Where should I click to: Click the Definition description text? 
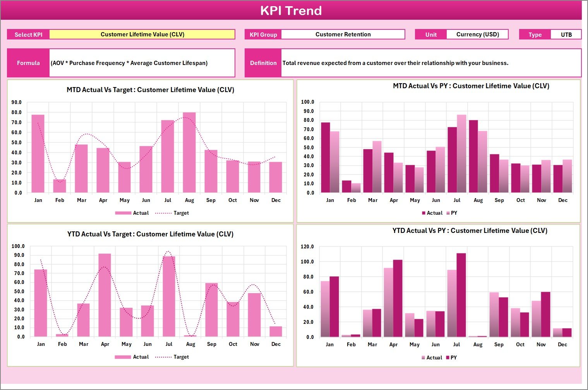(395, 63)
